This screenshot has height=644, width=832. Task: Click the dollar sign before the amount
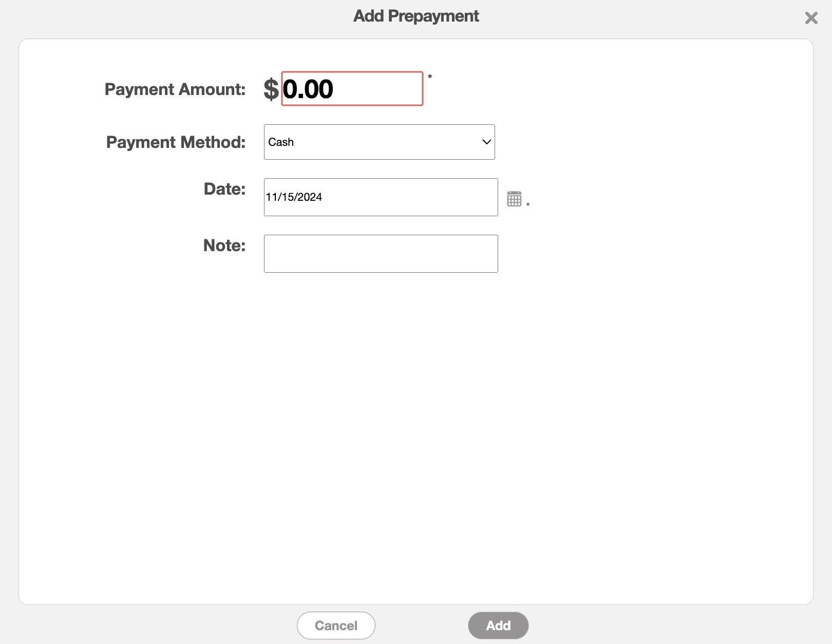pyautogui.click(x=271, y=89)
